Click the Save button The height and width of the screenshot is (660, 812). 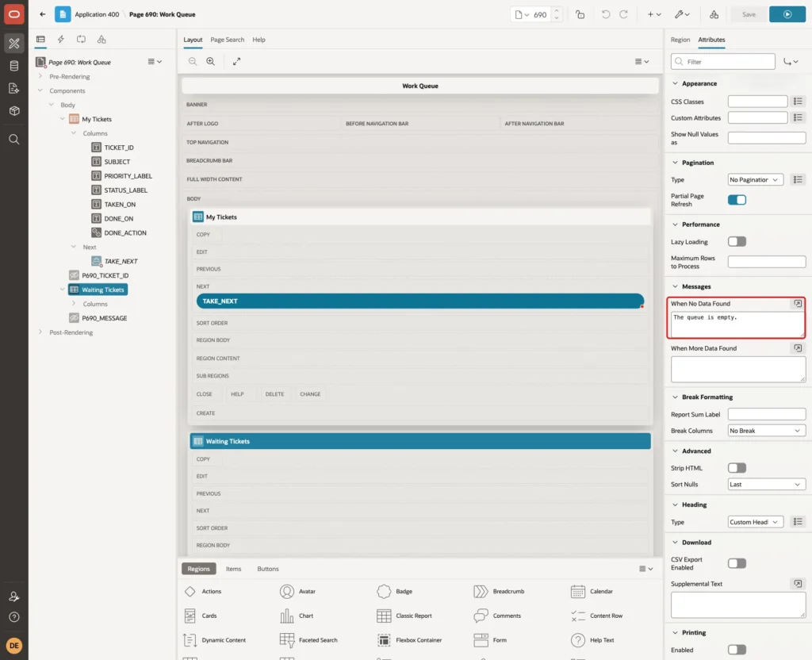[x=749, y=14]
